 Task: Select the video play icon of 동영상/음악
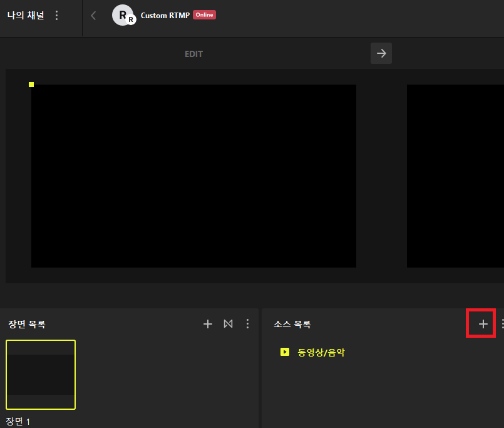(285, 352)
